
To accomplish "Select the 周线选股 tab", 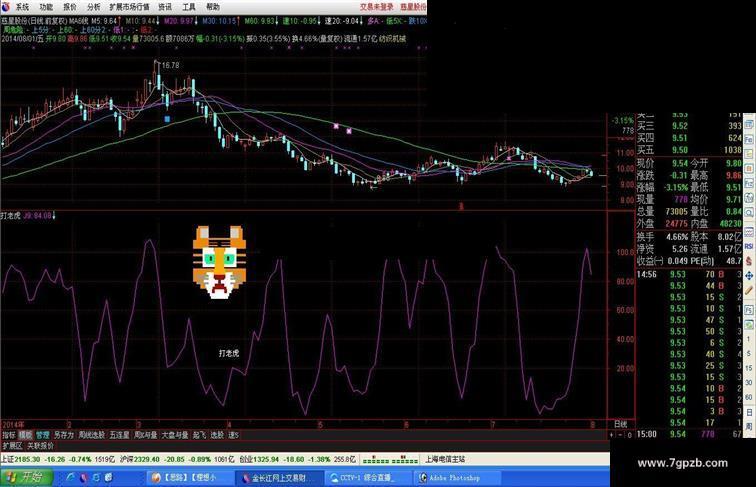I will 92,435.
